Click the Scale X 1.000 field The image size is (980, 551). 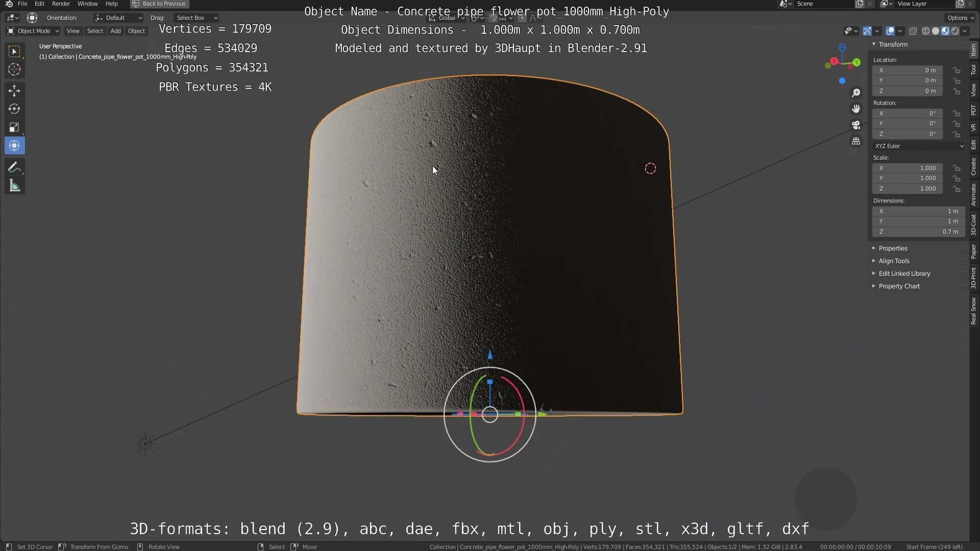[907, 168]
